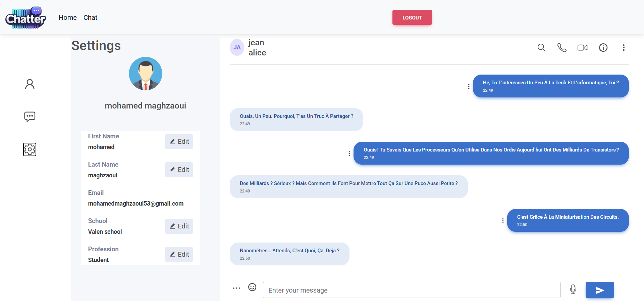Open options for first sent message
Screen dimensions: 644x304
(x=469, y=86)
